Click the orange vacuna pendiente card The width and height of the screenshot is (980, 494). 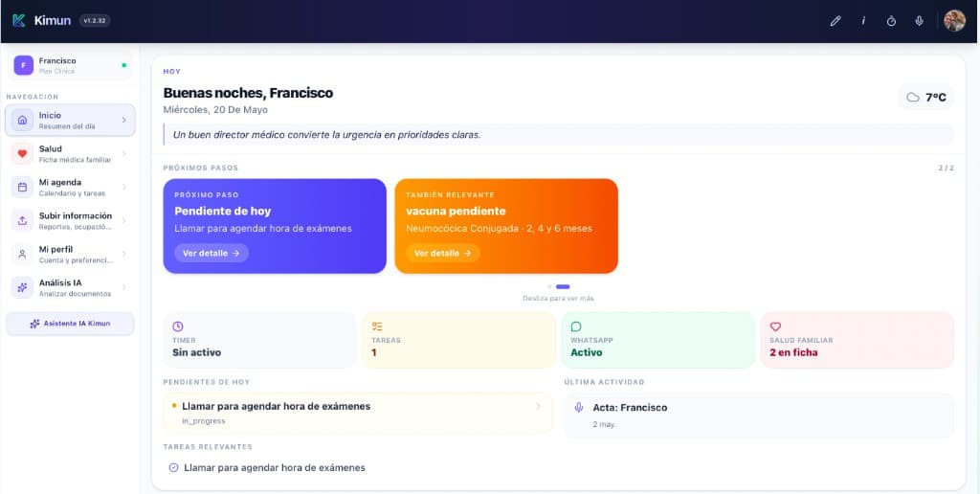(x=506, y=226)
